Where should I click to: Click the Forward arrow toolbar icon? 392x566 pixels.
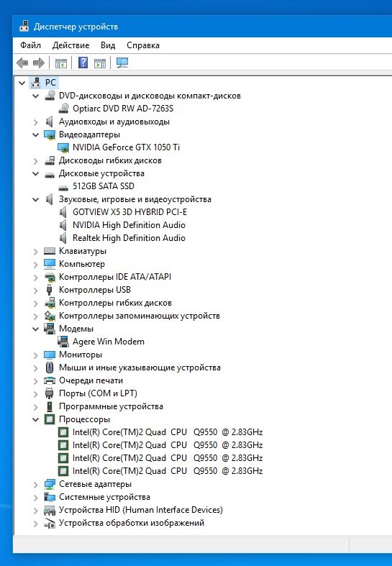(39, 63)
